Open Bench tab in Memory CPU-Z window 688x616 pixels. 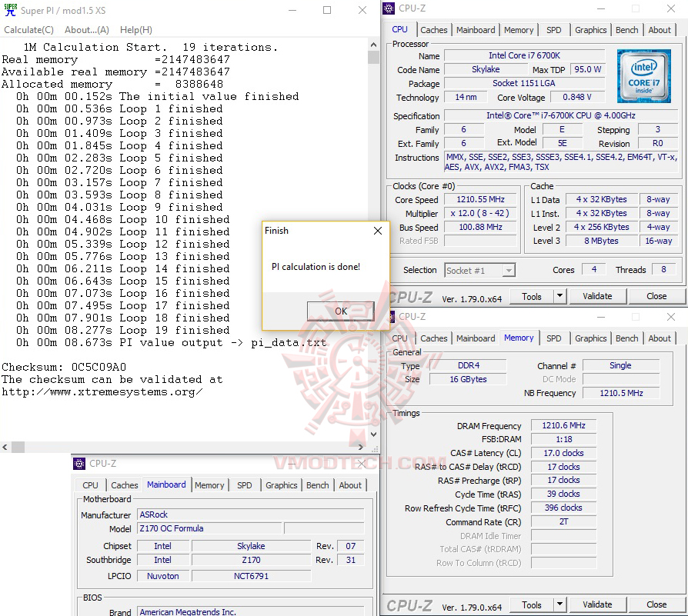[x=626, y=338]
